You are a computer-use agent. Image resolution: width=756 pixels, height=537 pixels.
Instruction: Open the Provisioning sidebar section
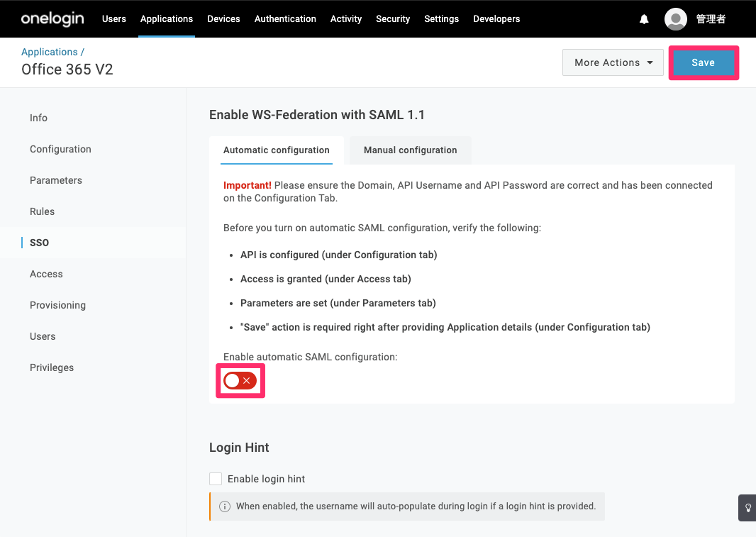coord(58,306)
